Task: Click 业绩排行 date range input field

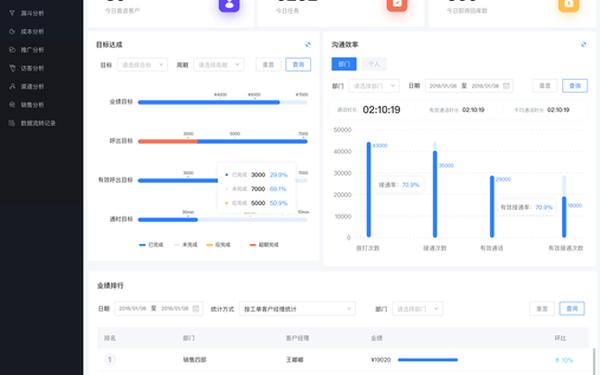Action: pos(158,309)
